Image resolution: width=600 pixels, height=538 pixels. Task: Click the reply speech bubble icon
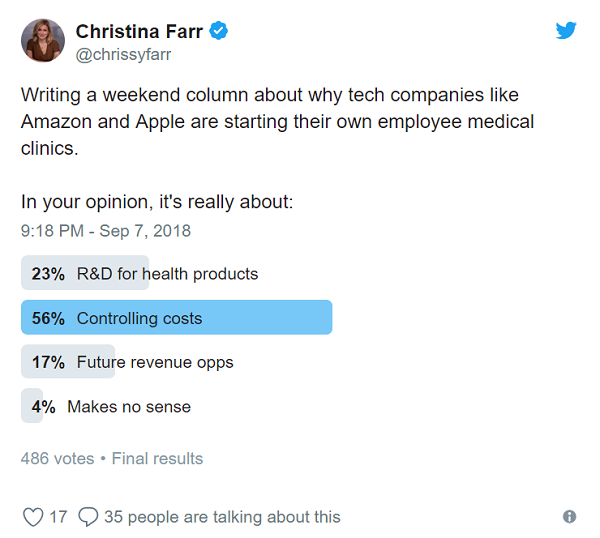88,517
